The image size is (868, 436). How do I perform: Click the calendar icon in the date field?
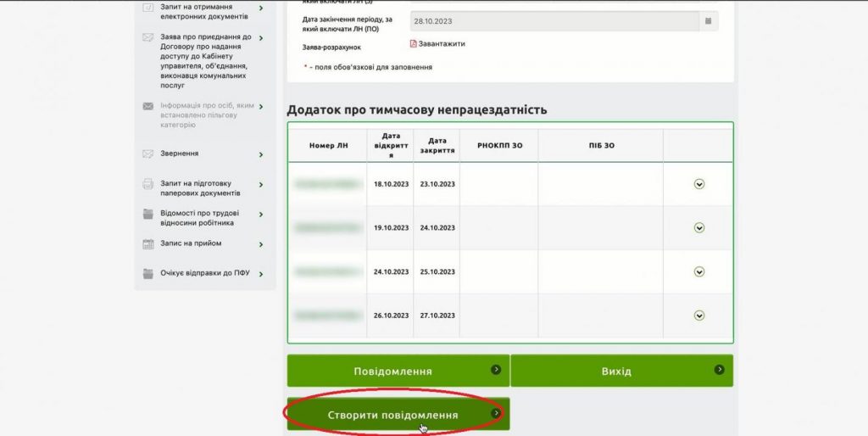click(706, 21)
